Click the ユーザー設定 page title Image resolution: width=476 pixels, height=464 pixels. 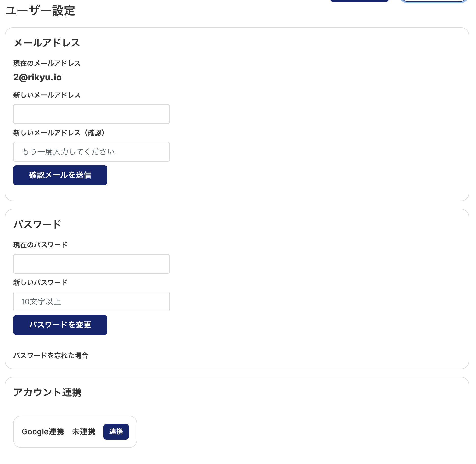(40, 11)
